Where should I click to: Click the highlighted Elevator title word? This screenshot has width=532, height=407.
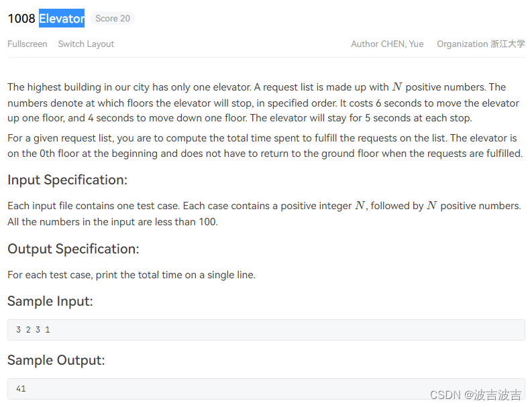pyautogui.click(x=62, y=18)
